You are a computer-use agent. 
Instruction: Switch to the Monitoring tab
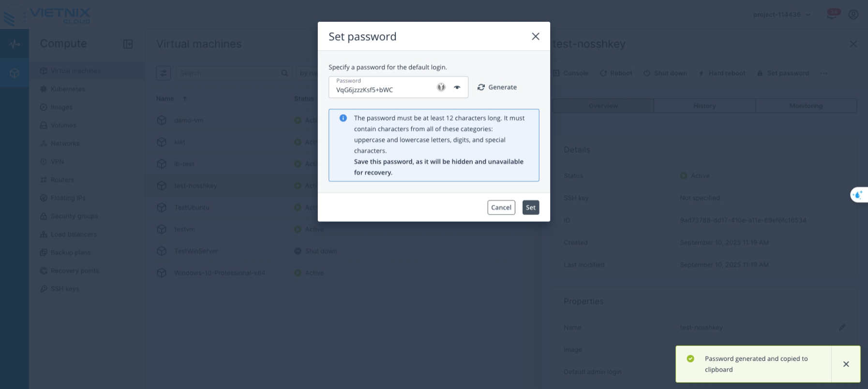[x=806, y=105]
